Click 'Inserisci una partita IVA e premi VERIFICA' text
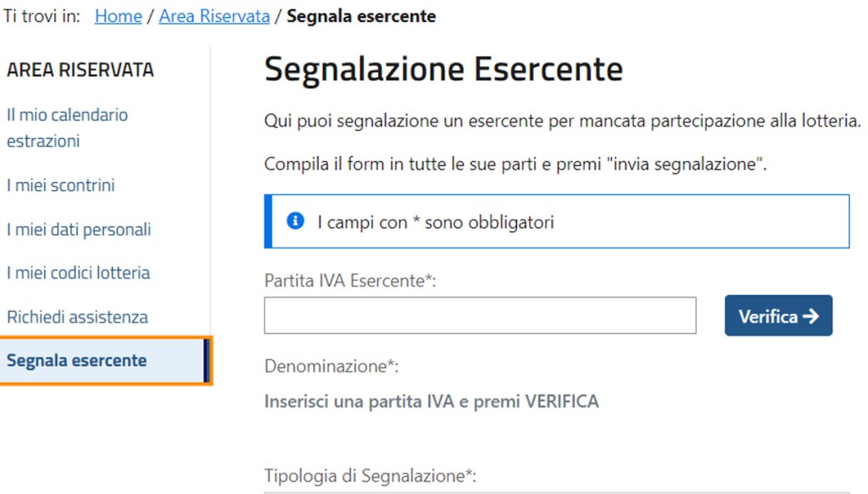Viewport: 868px width, 494px height. pyautogui.click(x=431, y=401)
